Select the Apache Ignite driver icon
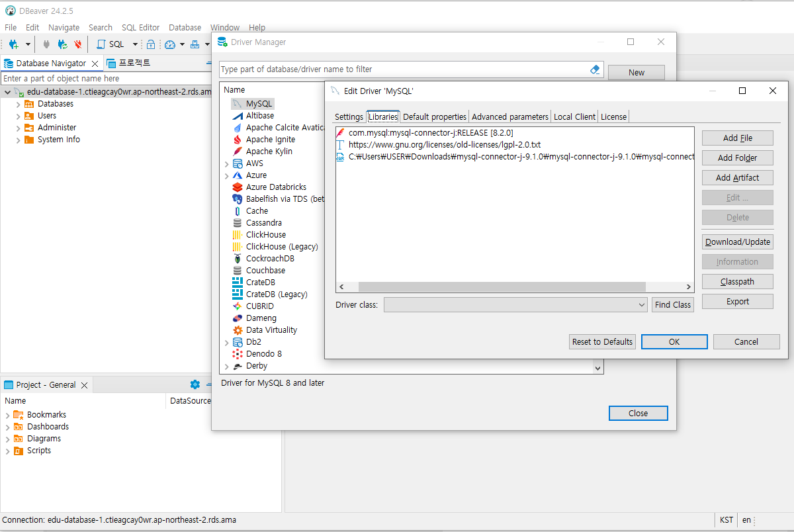 [238, 140]
